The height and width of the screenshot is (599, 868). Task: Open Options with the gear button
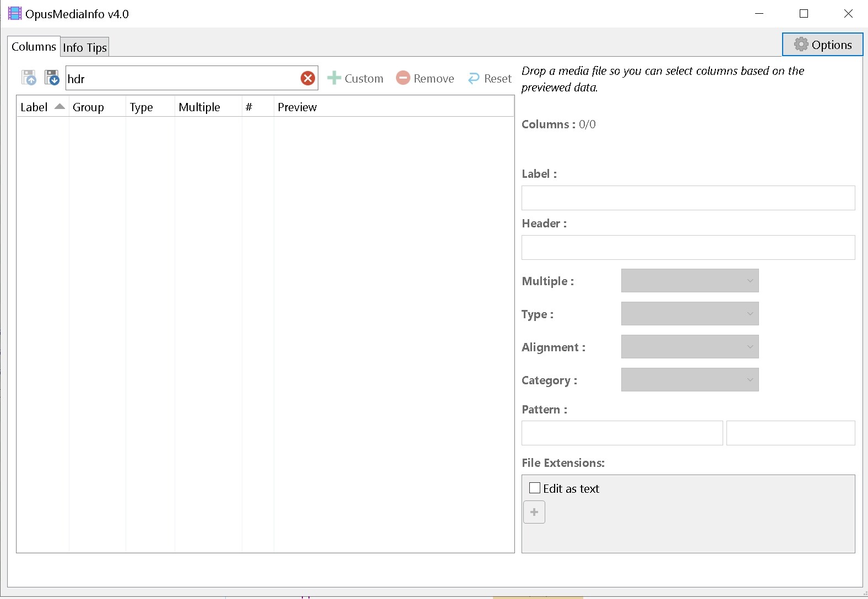822,45
